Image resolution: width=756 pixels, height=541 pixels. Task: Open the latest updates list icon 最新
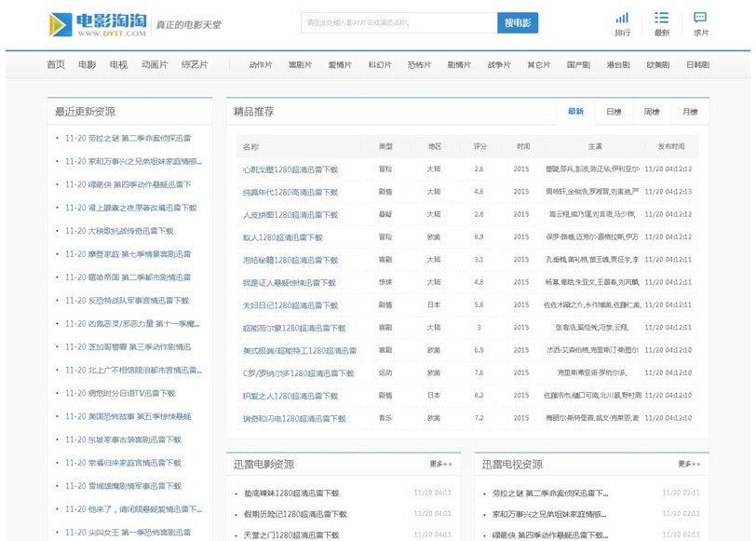point(661,19)
